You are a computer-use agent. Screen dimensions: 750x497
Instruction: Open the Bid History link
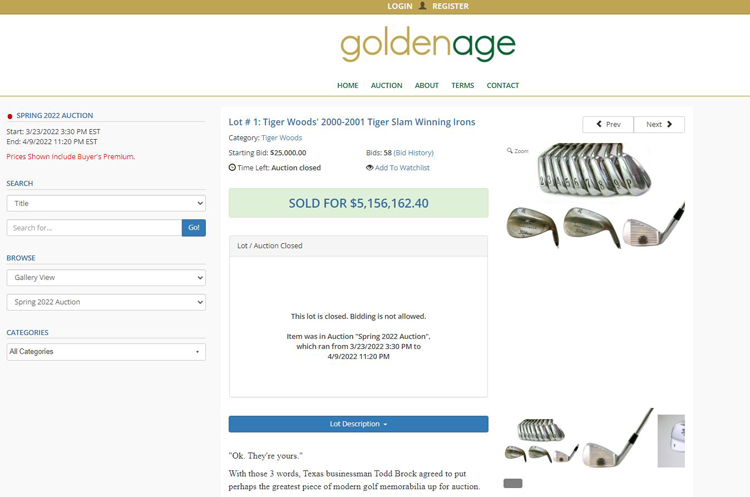pos(413,153)
